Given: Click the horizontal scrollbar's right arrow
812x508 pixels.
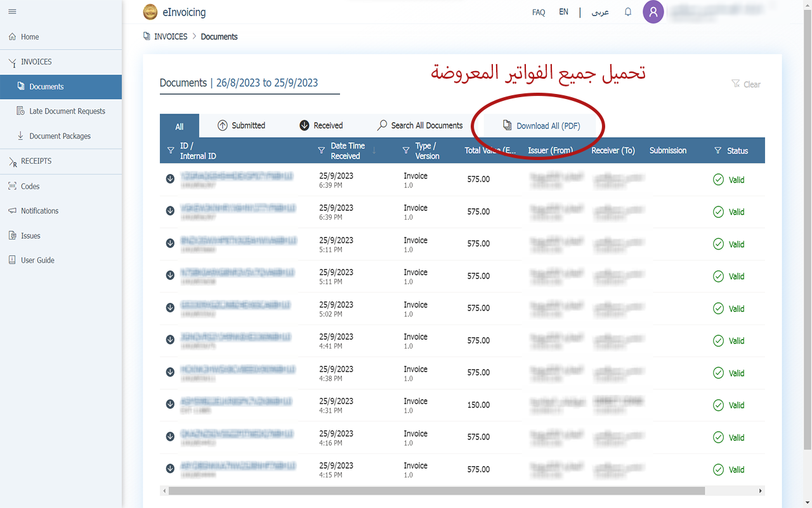Looking at the screenshot, I should (x=760, y=490).
